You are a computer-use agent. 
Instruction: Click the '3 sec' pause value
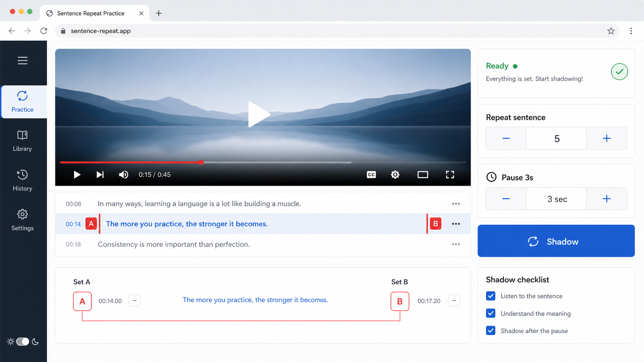coord(557,199)
